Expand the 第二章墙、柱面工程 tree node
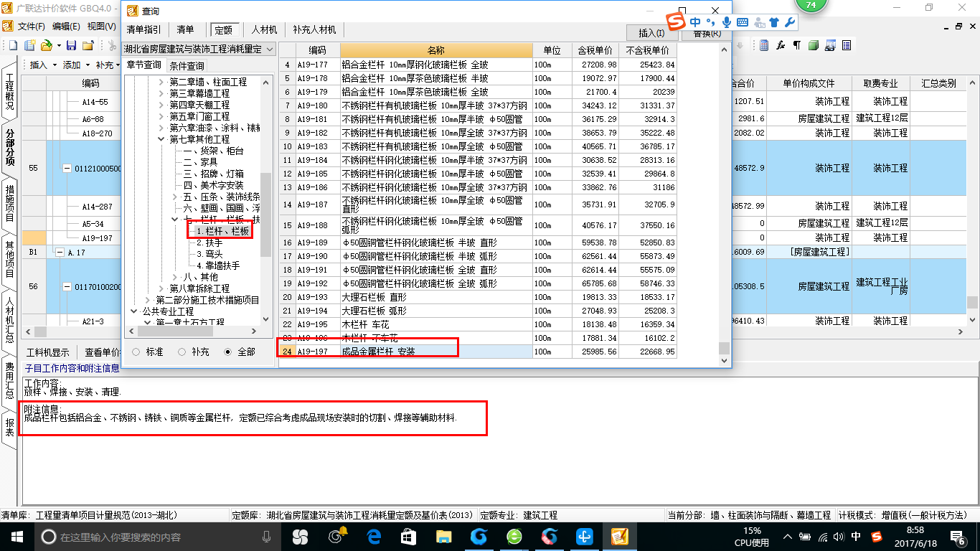Viewport: 980px width, 551px height. 161,83
